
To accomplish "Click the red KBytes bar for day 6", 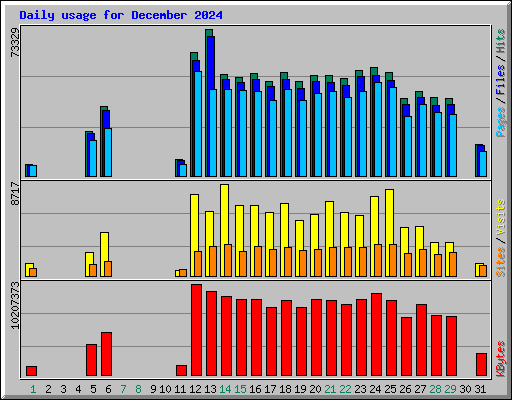I will (106, 354).
